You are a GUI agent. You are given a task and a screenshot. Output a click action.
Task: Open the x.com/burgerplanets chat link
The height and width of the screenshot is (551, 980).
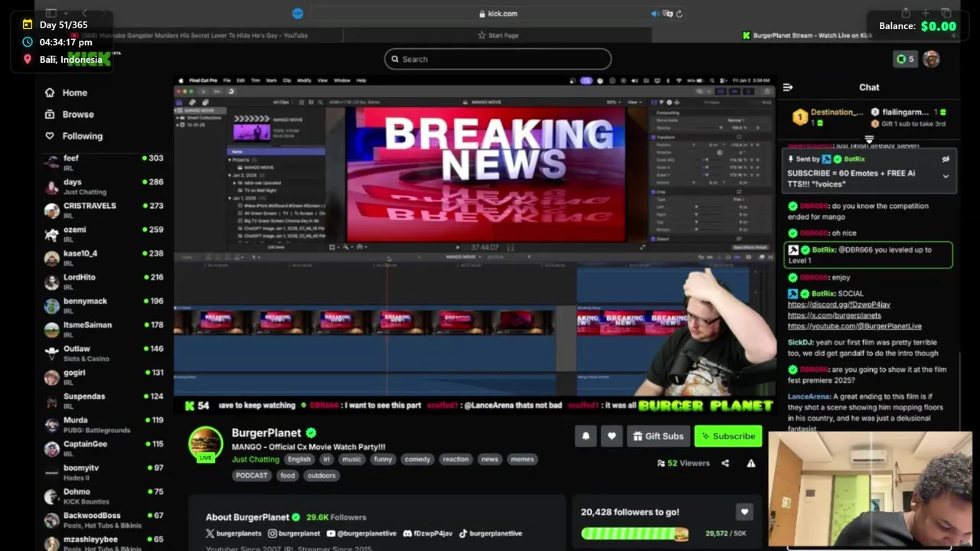tap(835, 315)
